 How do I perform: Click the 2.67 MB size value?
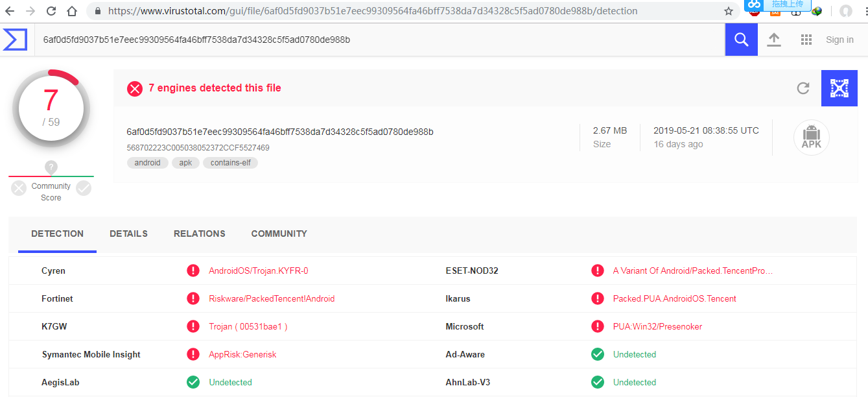click(x=610, y=130)
